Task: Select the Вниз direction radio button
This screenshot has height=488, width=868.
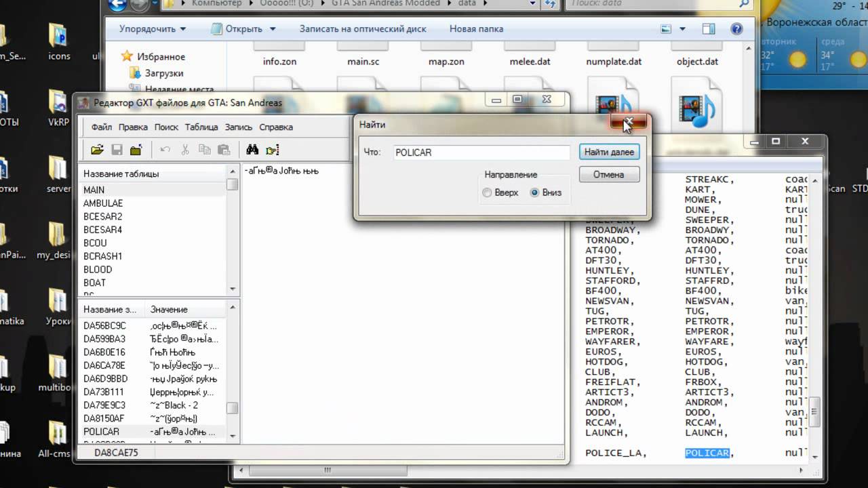Action: tap(534, 192)
